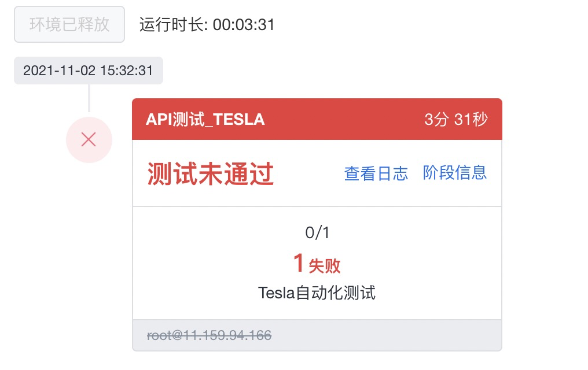Click the red 失败 label
This screenshot has width=588, height=370.
pyautogui.click(x=325, y=266)
